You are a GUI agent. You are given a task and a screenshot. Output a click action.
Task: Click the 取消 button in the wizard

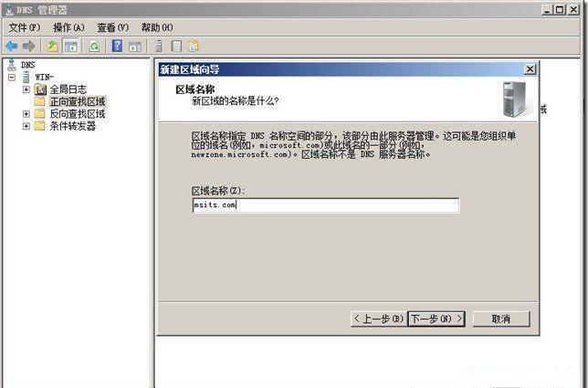501,319
